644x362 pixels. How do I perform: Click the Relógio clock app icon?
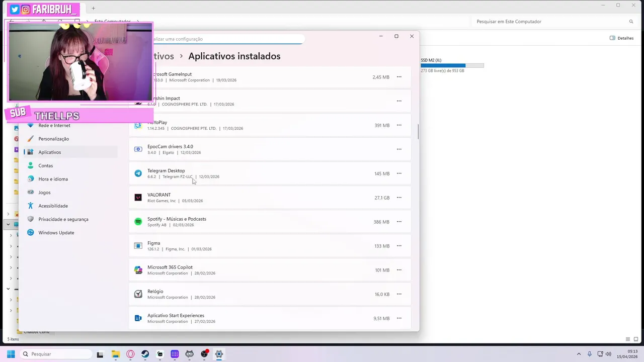point(138,294)
